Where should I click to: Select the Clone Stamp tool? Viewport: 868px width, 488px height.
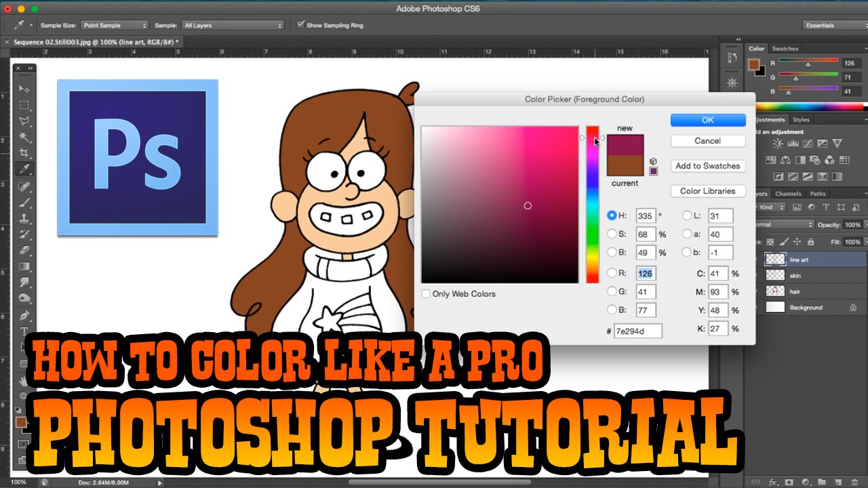point(24,218)
